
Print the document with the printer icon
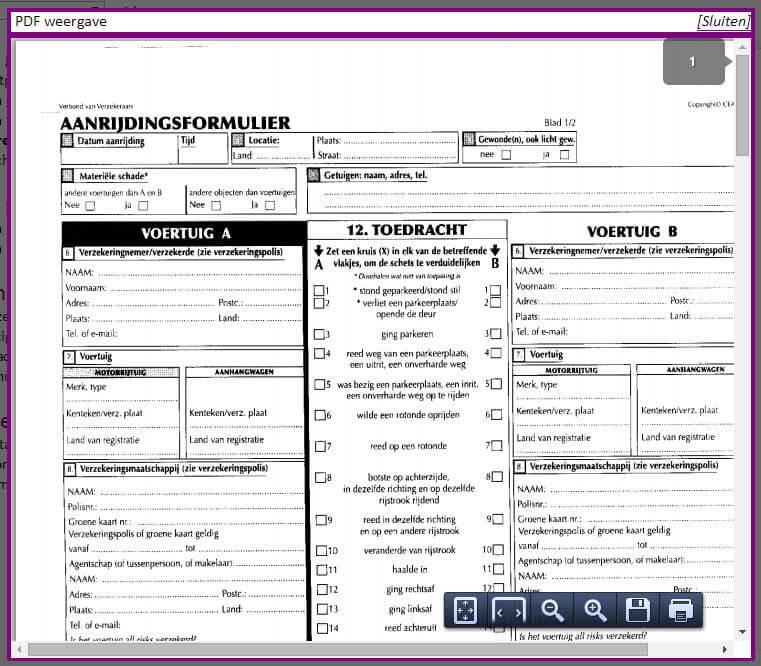pos(680,610)
